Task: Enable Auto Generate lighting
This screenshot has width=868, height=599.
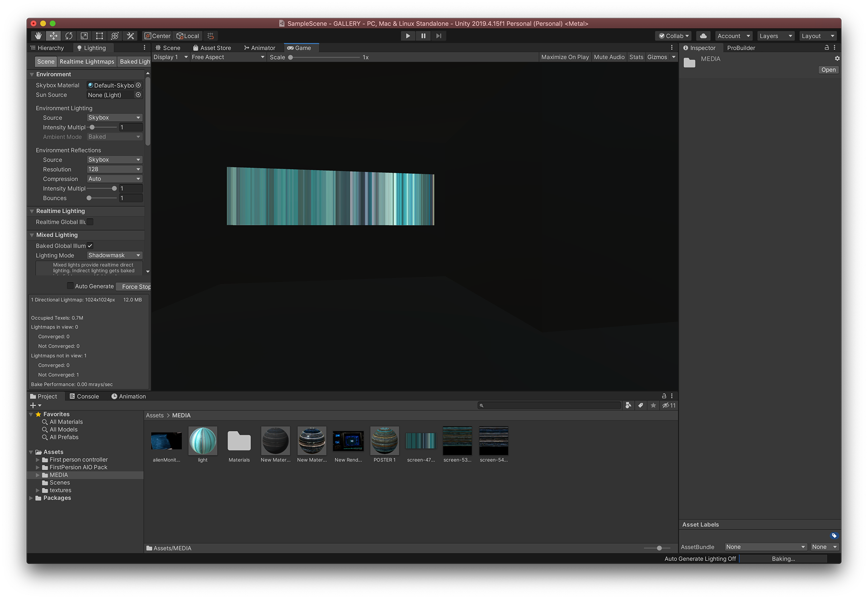Action: (70, 285)
